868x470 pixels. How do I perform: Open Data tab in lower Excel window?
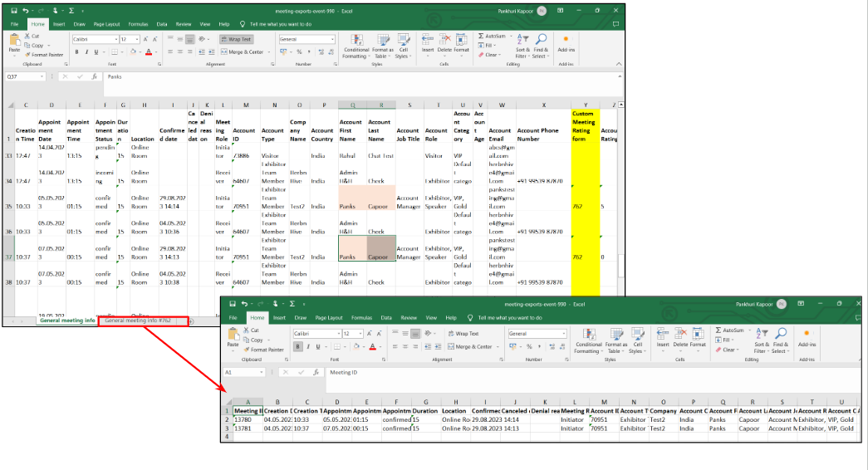[x=386, y=318]
